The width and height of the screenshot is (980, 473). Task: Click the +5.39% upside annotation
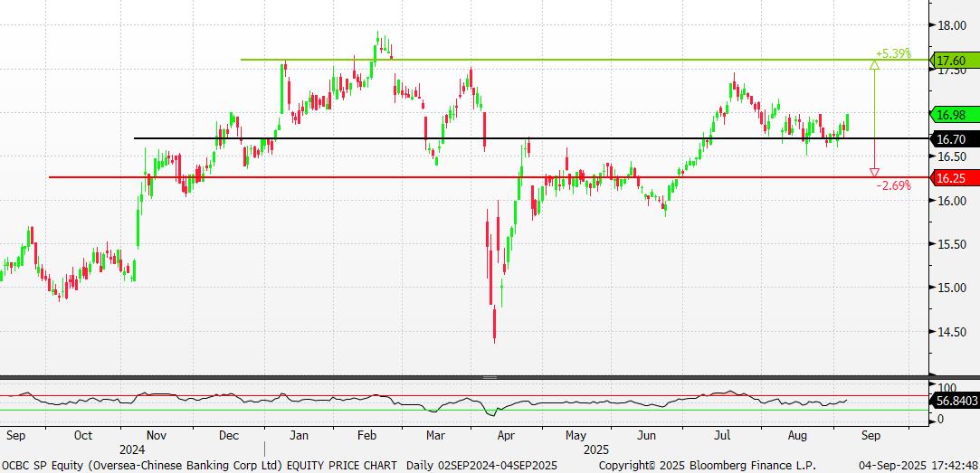[x=893, y=53]
